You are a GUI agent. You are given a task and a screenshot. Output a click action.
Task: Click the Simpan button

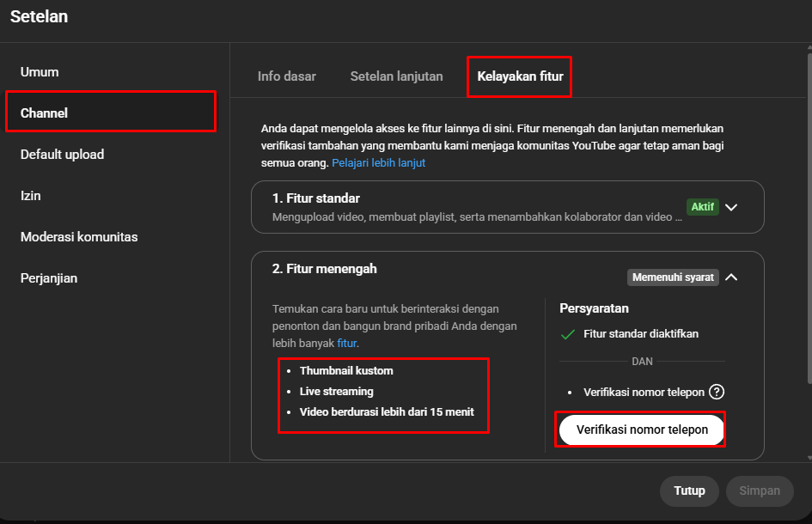click(x=759, y=490)
